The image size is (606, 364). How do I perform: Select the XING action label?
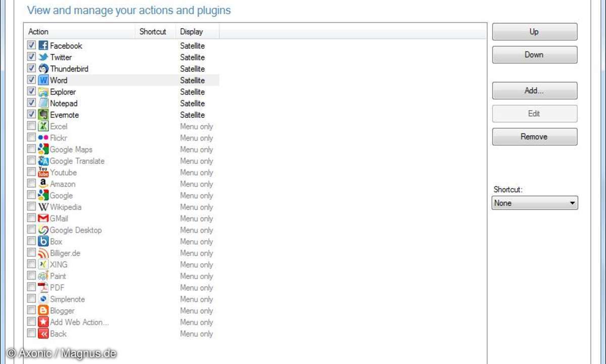click(x=59, y=265)
